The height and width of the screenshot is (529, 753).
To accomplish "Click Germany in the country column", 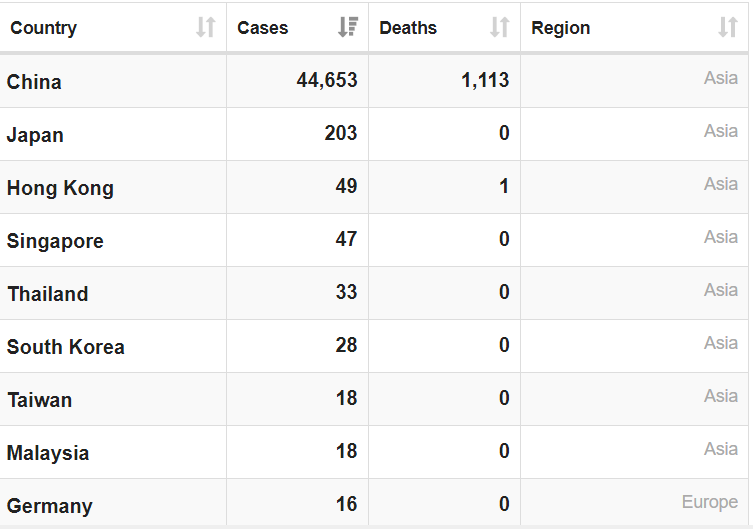I will tap(50, 506).
